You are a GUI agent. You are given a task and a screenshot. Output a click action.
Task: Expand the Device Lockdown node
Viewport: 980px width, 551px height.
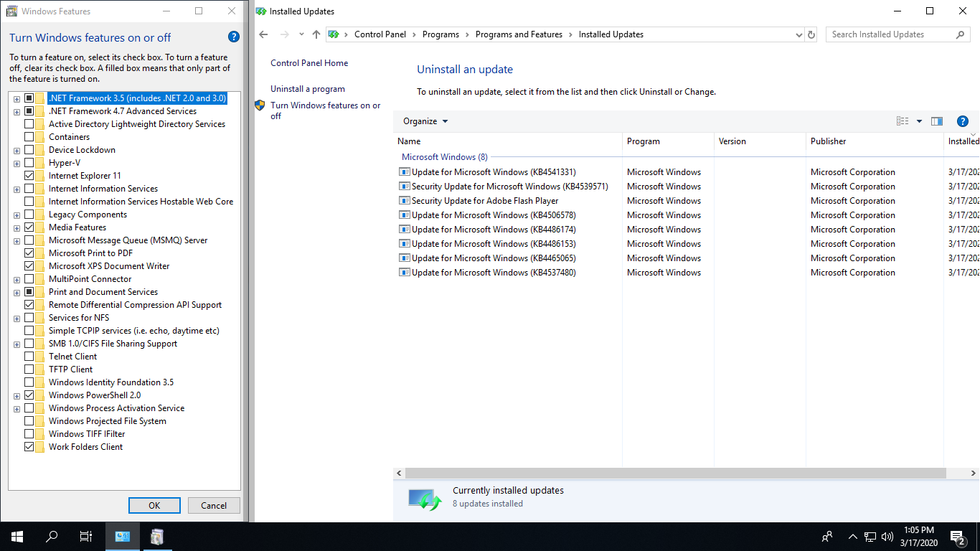coord(17,151)
